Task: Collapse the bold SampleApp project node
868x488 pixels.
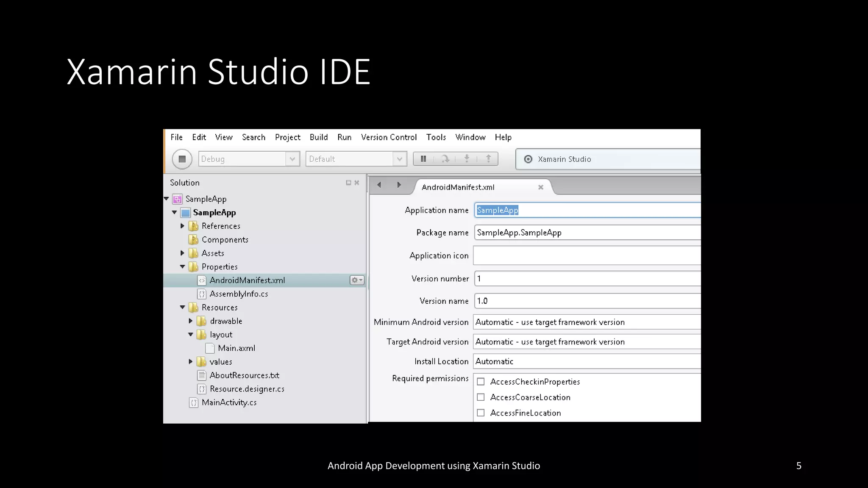Action: [175, 212]
